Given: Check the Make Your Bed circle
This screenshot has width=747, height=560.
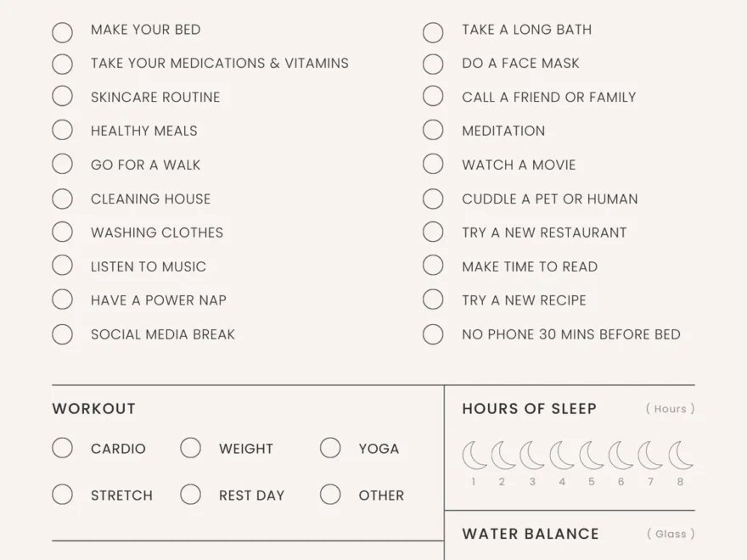Looking at the screenshot, I should pos(62,32).
